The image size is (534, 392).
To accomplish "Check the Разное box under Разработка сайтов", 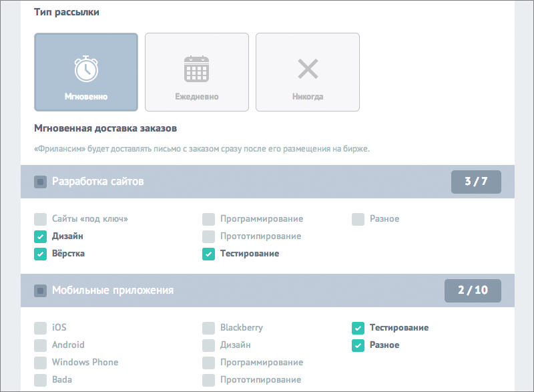I will tap(358, 219).
